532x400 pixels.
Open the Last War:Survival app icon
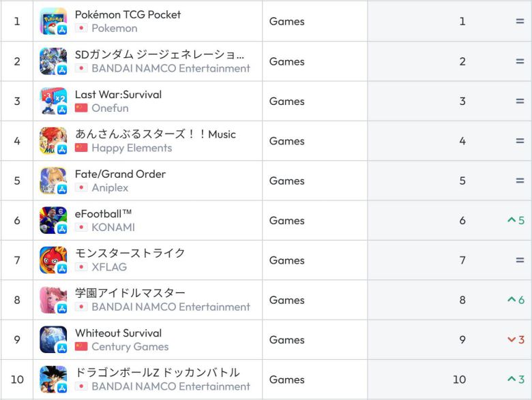(53, 101)
